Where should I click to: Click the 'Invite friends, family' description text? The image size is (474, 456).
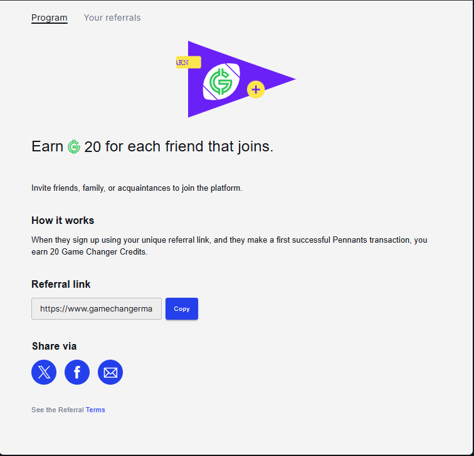pos(137,188)
